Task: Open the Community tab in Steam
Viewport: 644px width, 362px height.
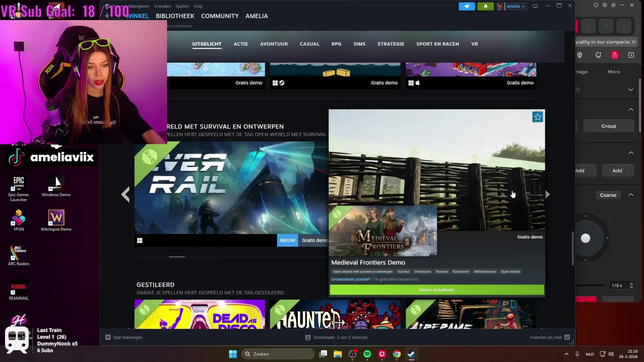Action: click(x=220, y=16)
